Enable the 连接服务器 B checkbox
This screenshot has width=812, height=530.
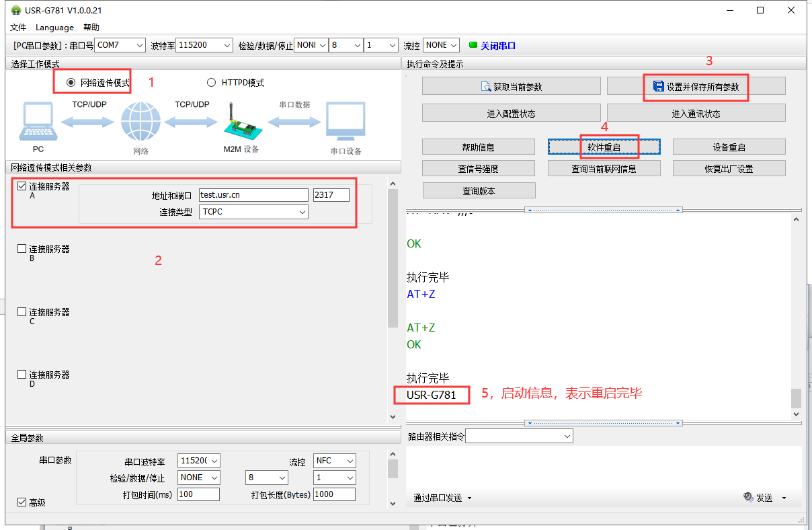tap(22, 249)
